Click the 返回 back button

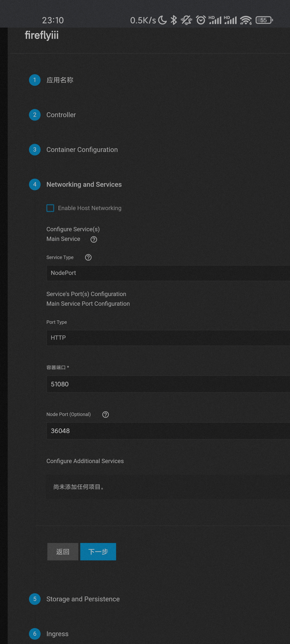coord(63,551)
